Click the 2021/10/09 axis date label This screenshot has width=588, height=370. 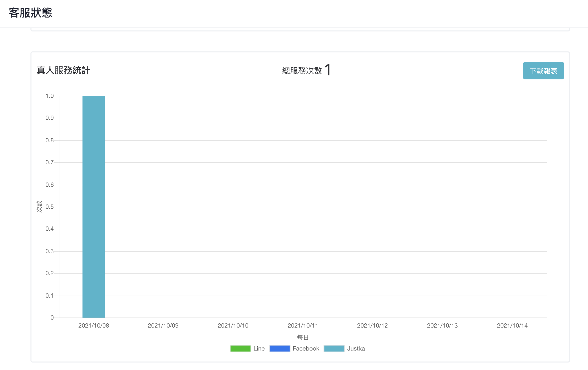tap(163, 326)
